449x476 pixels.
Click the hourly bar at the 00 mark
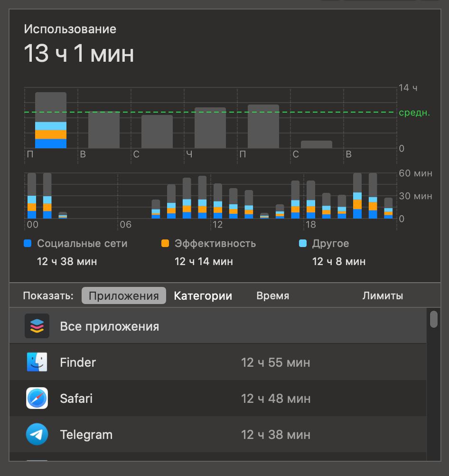[32, 196]
